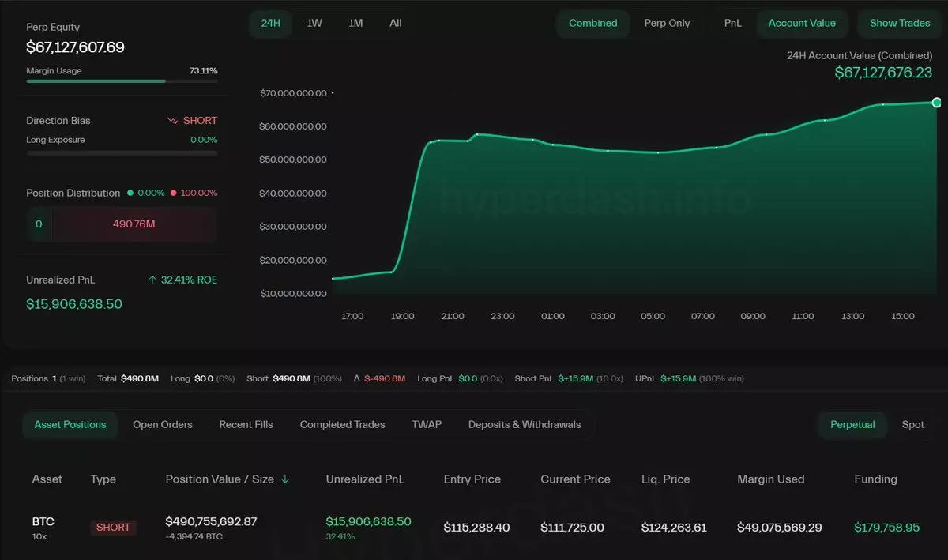Click the sort arrow beside Position Value / Size
The image size is (948, 560).
tap(285, 479)
